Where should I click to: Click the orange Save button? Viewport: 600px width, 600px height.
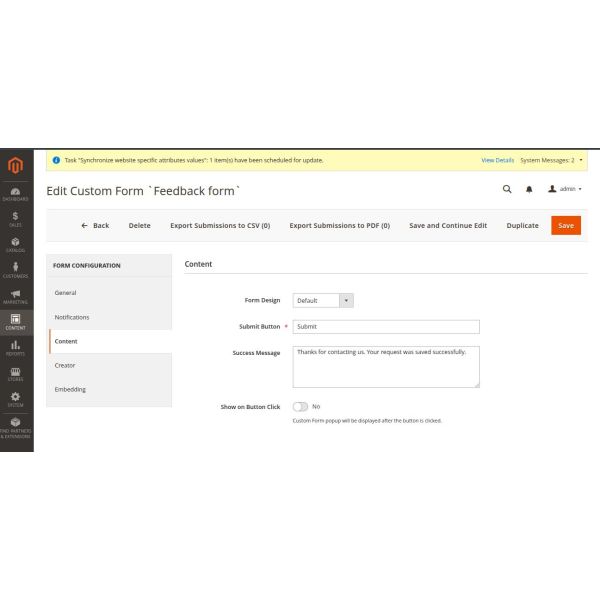(x=565, y=226)
